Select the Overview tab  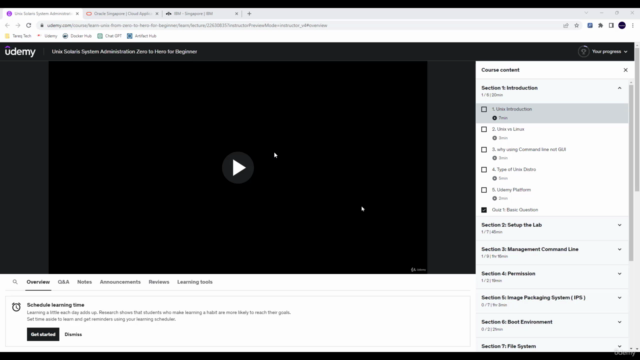pyautogui.click(x=38, y=282)
